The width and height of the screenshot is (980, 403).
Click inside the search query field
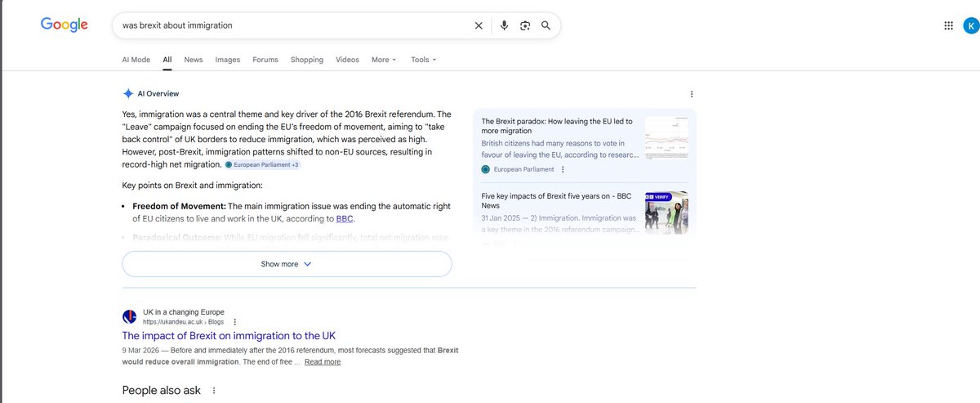pos(294,25)
